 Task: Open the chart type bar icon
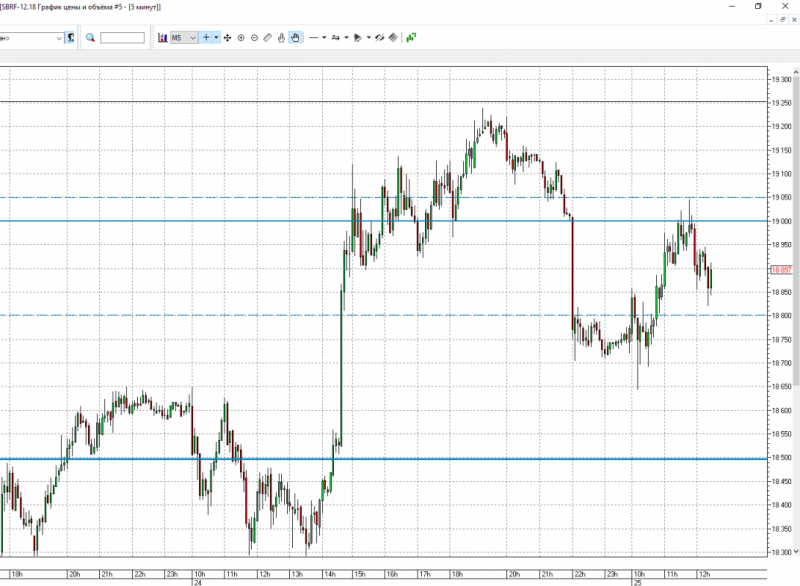tap(163, 38)
